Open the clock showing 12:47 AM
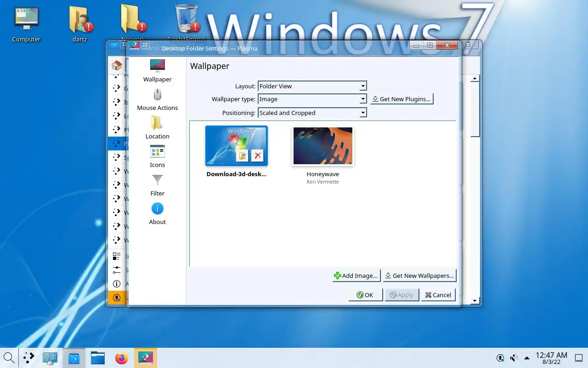 click(551, 358)
